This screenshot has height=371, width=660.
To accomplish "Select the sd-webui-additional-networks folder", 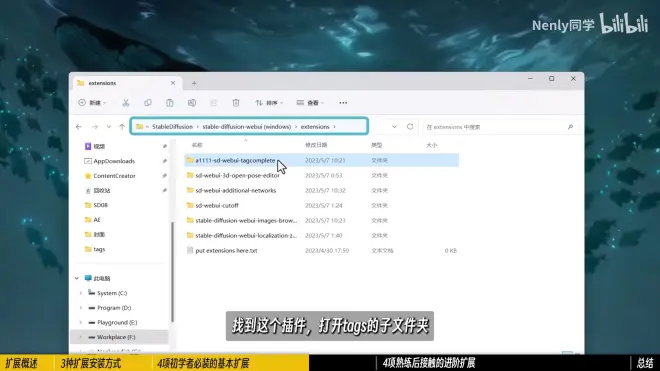I will point(322,190).
